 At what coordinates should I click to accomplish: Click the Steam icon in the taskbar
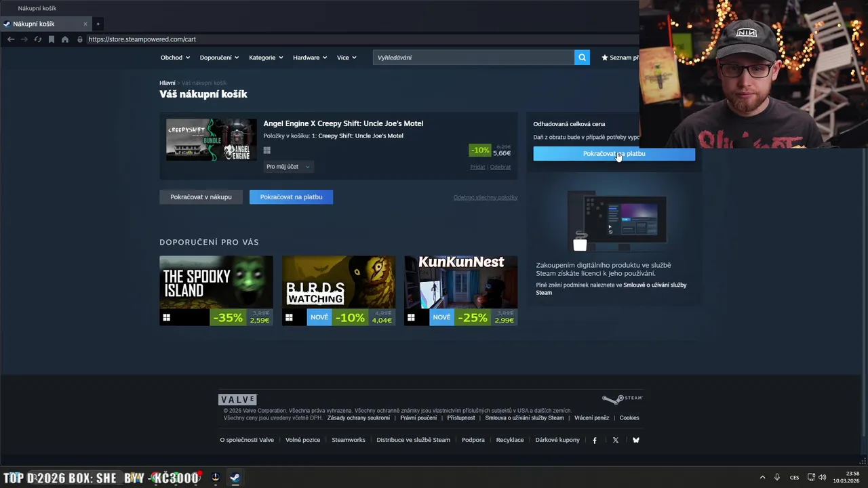coord(235,478)
